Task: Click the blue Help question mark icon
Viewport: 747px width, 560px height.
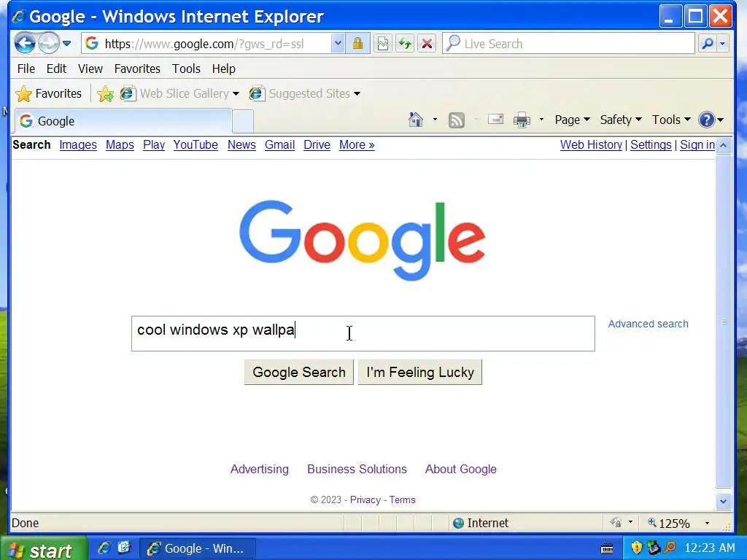Action: point(706,120)
